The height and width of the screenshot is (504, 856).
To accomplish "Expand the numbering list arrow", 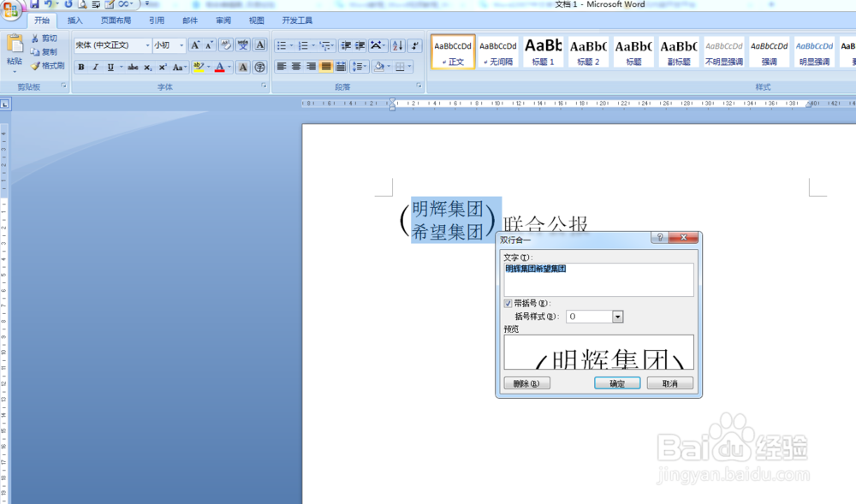I will (313, 45).
